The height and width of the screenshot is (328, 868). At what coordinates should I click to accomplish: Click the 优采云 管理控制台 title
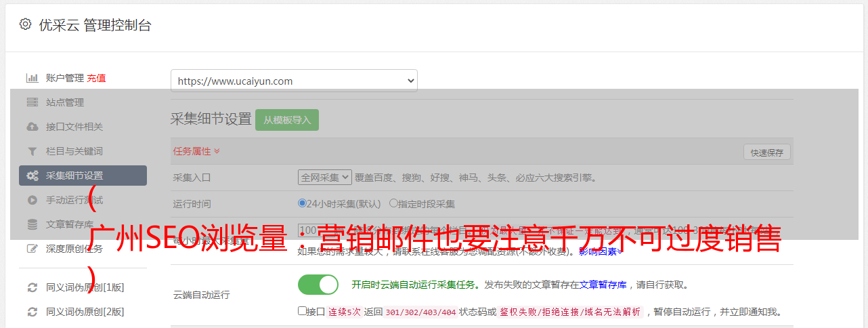coord(95,25)
